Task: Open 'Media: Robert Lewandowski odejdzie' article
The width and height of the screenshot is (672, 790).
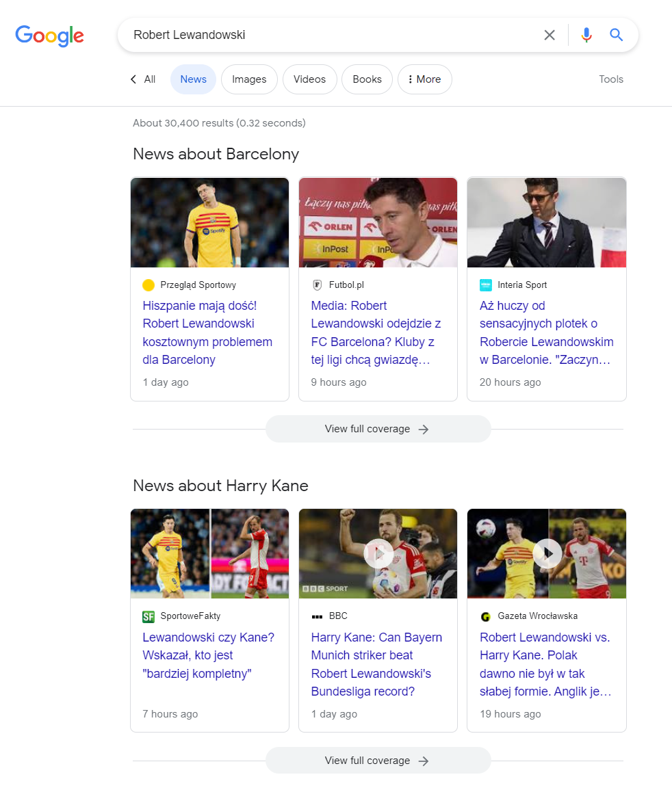Action: 376,332
